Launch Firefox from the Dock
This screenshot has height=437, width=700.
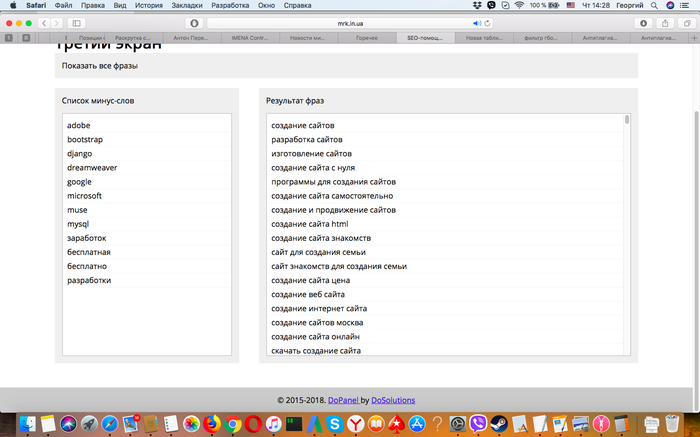[x=211, y=425]
